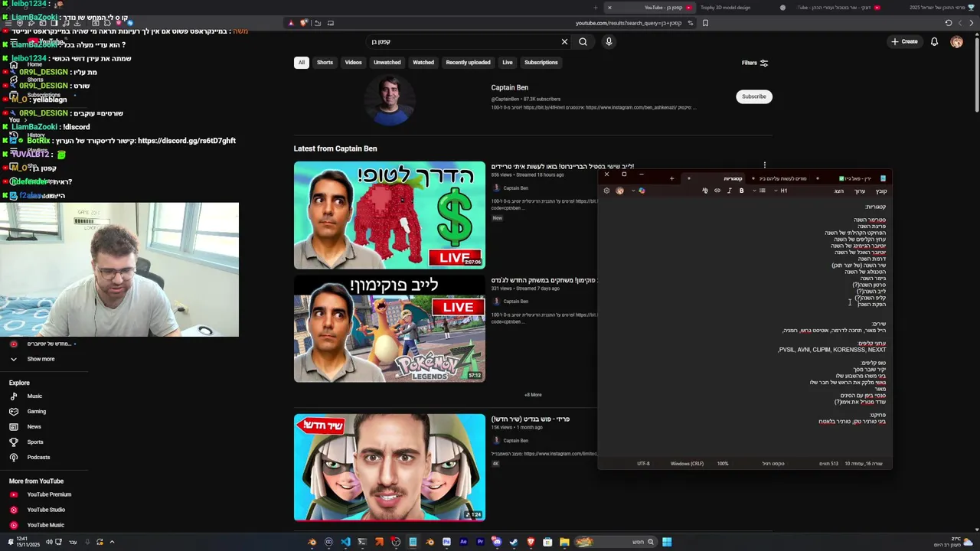The height and width of the screenshot is (551, 980).
Task: Add a new Notepad tab
Action: (x=671, y=178)
